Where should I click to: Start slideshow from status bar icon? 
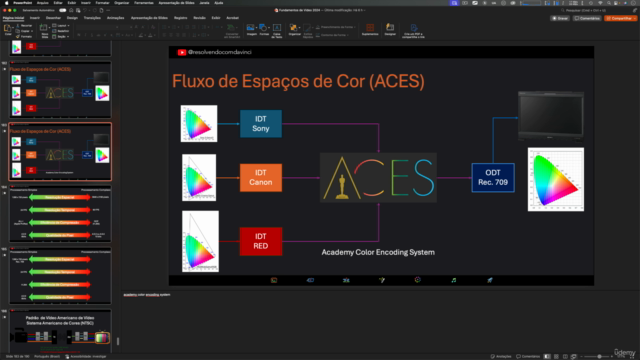coord(574,356)
